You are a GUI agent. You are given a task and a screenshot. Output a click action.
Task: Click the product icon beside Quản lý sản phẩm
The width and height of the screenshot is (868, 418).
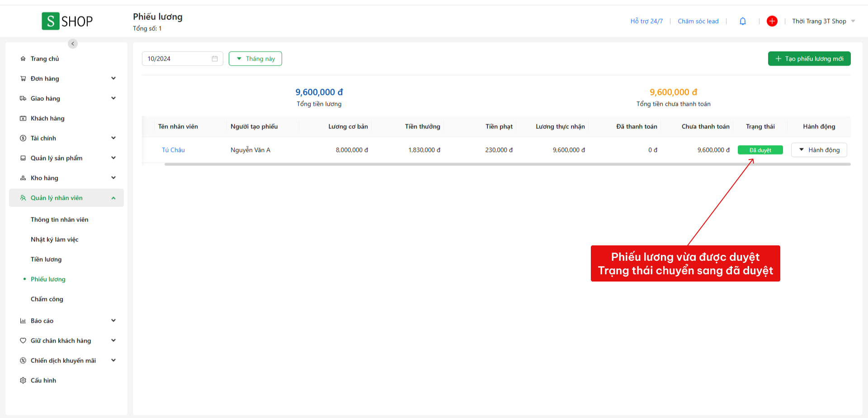click(23, 158)
